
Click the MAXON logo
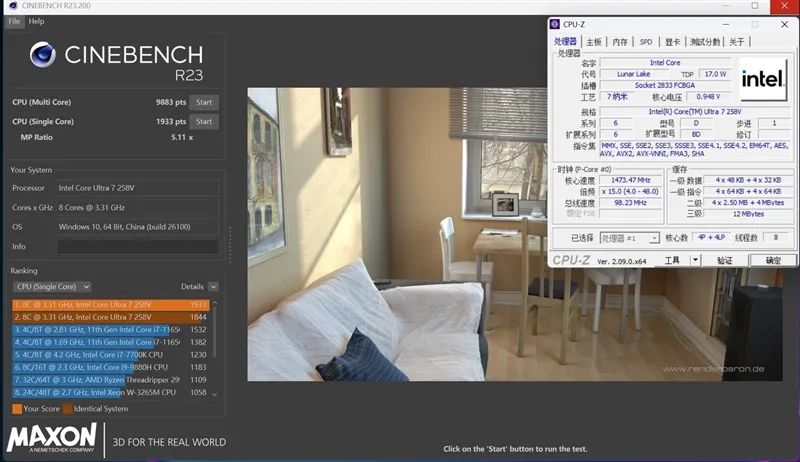point(52,438)
